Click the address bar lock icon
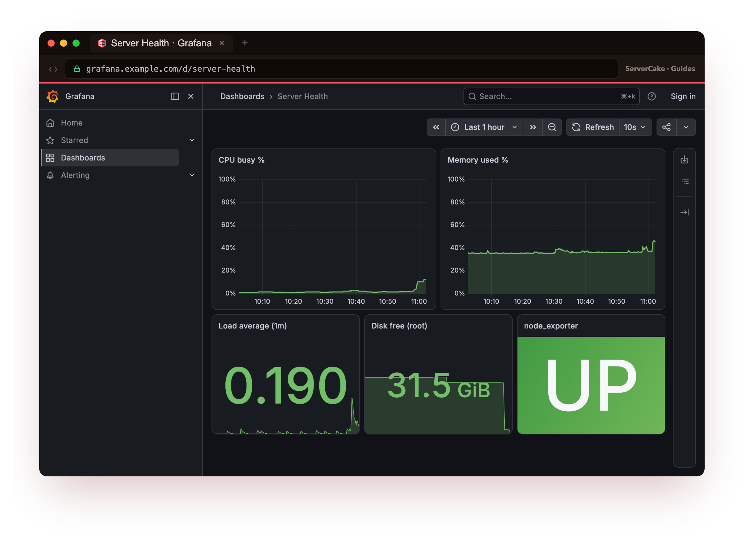 [77, 69]
